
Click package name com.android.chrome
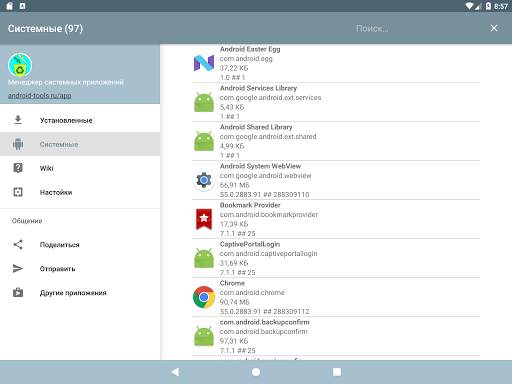click(x=252, y=293)
